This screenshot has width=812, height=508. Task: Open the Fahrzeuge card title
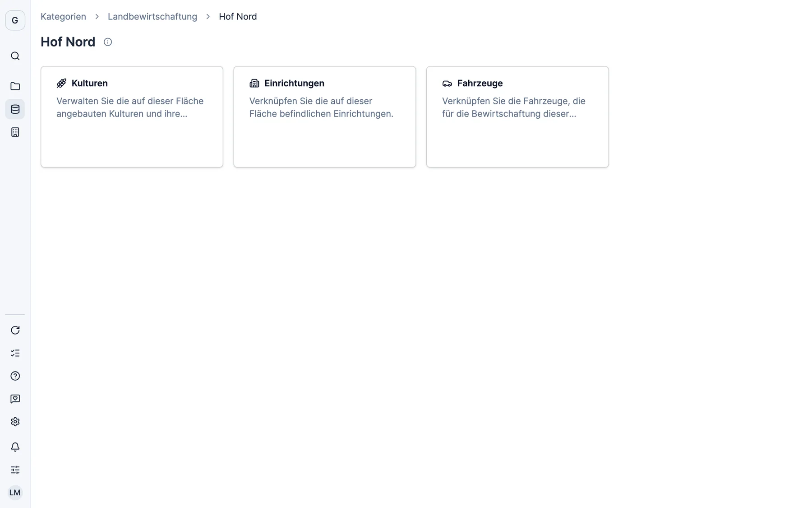[x=480, y=83]
